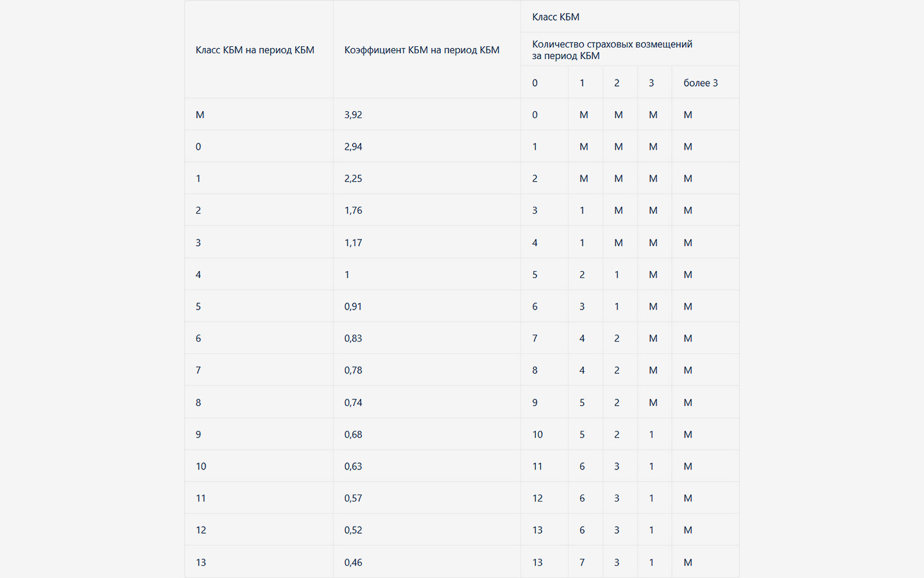Select the "0,74" coefficient cell
This screenshot has height=578, width=924.
353,403
